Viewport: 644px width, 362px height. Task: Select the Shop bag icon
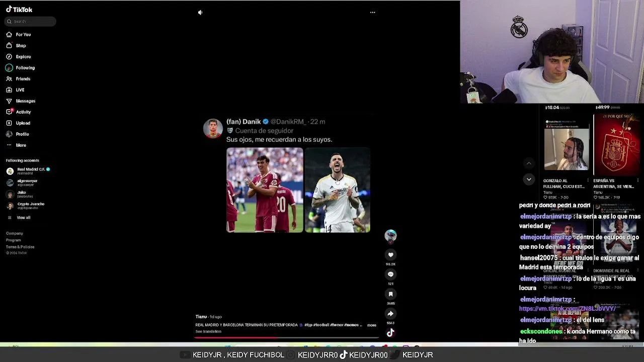point(9,46)
